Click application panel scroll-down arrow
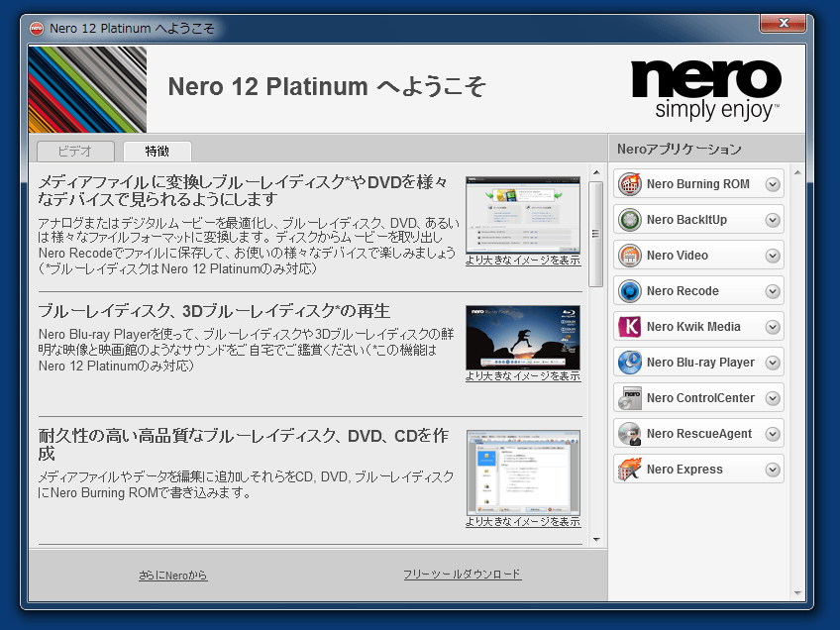840x630 pixels. (x=797, y=593)
